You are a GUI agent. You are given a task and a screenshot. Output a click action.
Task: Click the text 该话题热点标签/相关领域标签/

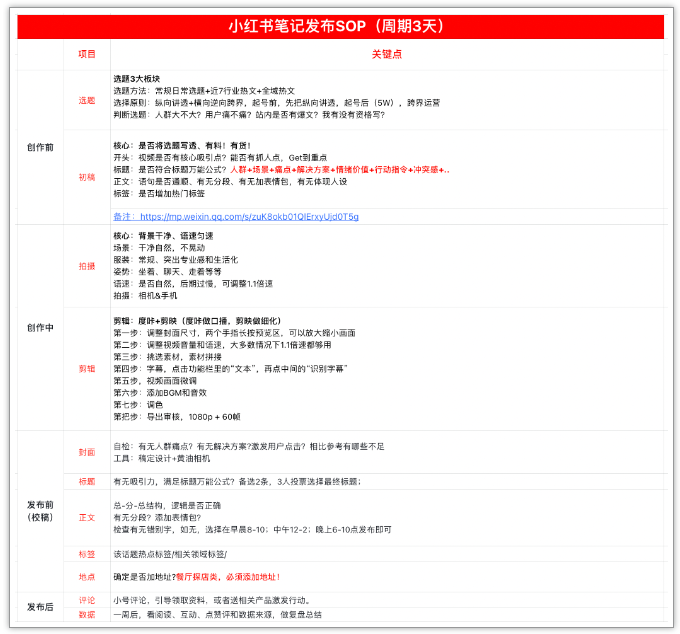pyautogui.click(x=170, y=554)
